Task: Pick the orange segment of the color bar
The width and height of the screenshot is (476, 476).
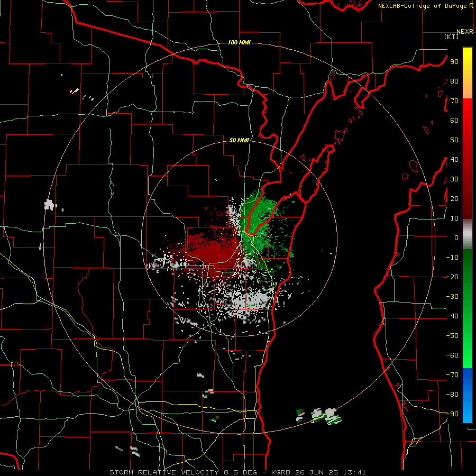Action: pyautogui.click(x=467, y=90)
